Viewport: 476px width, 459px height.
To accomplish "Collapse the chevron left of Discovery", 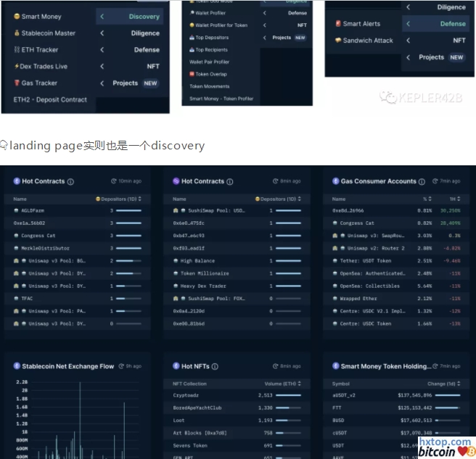I will click(x=102, y=17).
